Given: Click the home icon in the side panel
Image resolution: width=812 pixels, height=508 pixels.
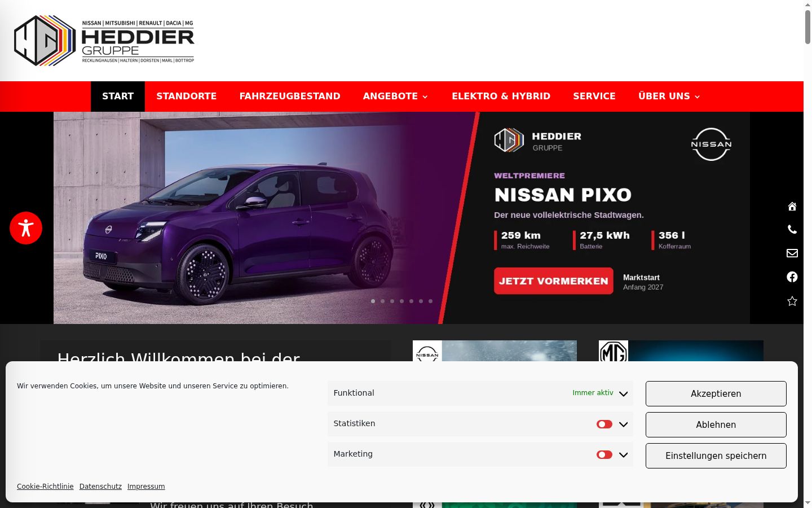Looking at the screenshot, I should click(792, 206).
